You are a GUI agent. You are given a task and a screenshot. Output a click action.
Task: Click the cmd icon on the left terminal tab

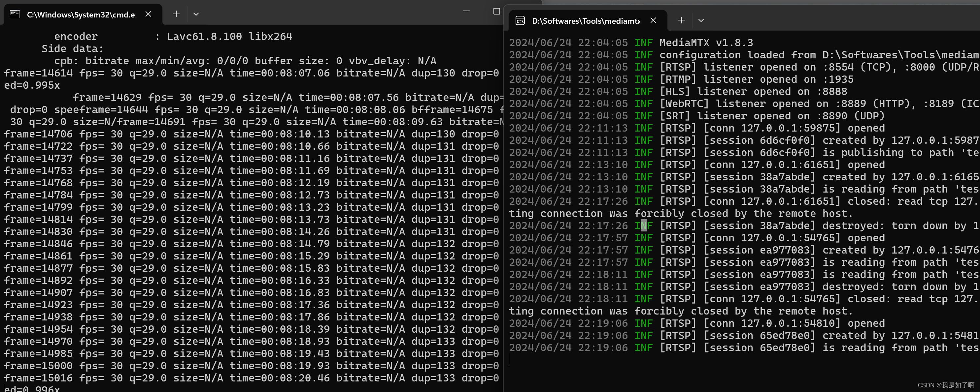tap(15, 14)
